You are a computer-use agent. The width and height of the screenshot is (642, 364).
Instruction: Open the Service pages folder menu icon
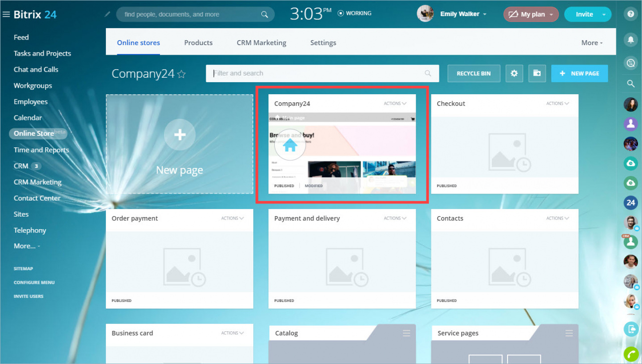(x=569, y=333)
